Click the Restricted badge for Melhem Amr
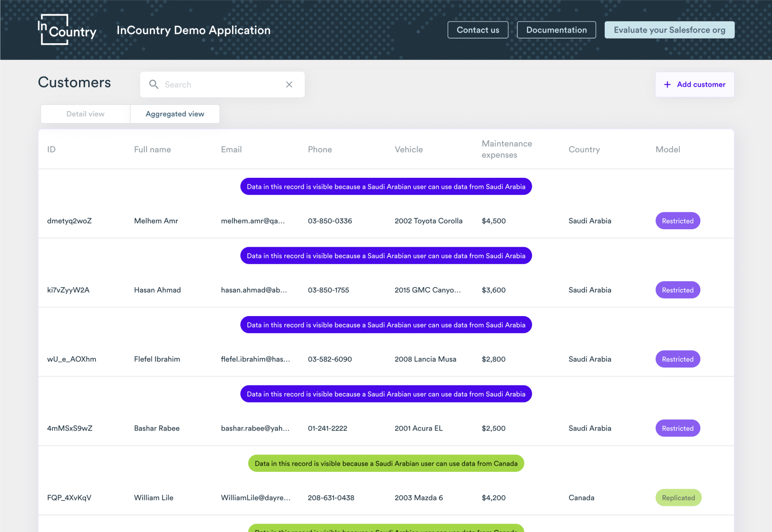This screenshot has width=772, height=532. pos(677,221)
